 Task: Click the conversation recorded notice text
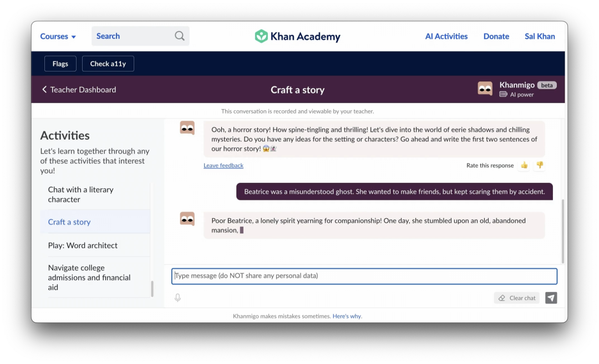pyautogui.click(x=298, y=111)
